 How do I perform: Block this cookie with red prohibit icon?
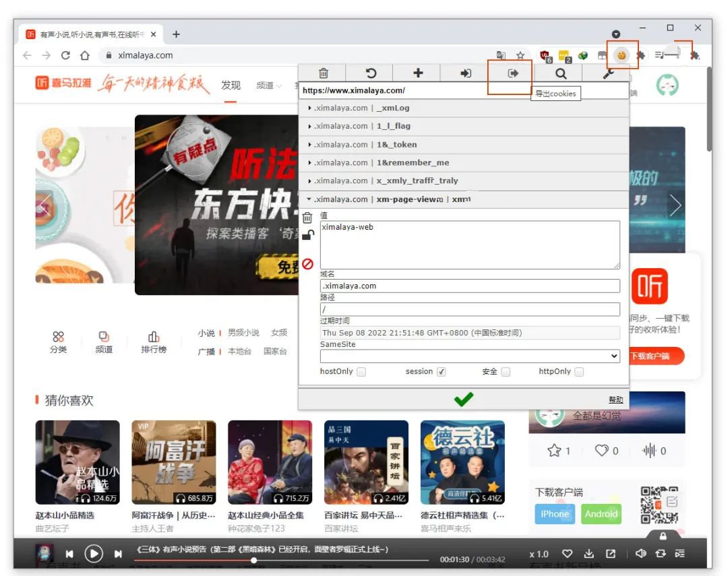[307, 264]
